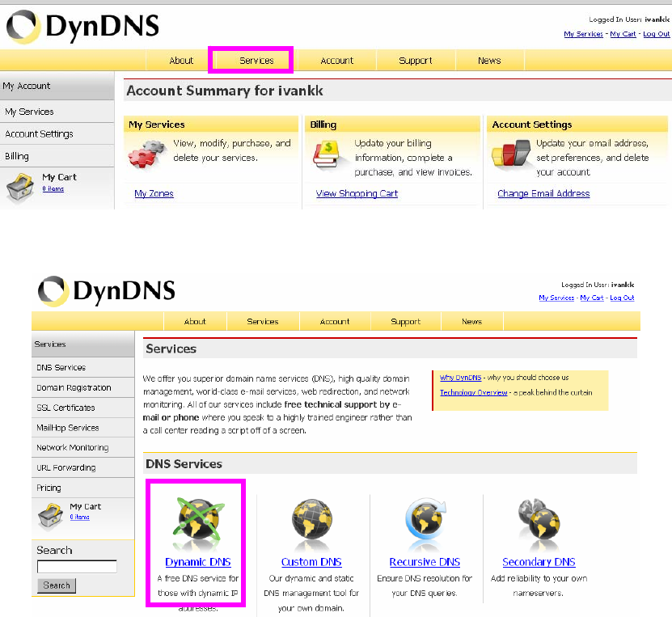Open Account in the top Account page navigation
Viewport: 672px width, 617px height.
pos(337,61)
